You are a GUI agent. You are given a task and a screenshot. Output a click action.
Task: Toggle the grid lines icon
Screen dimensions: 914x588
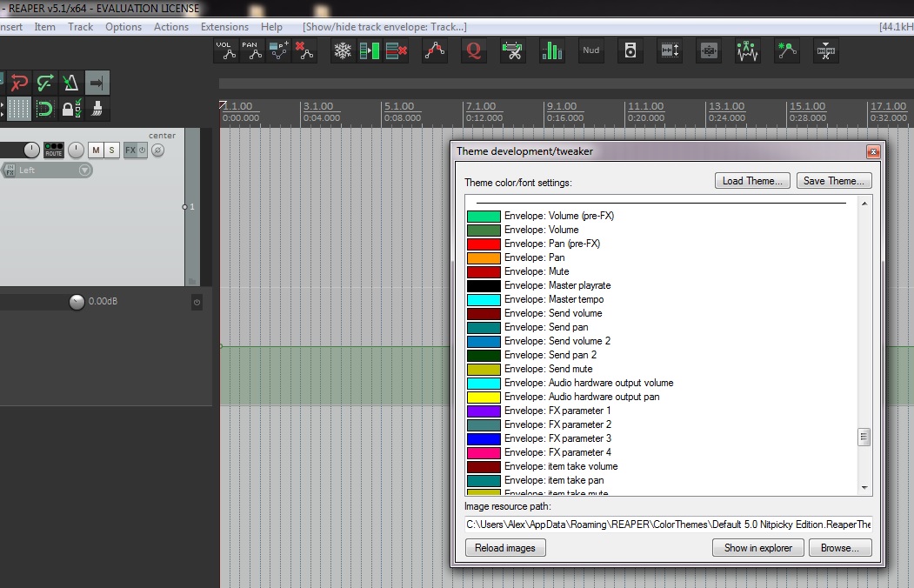coord(18,109)
